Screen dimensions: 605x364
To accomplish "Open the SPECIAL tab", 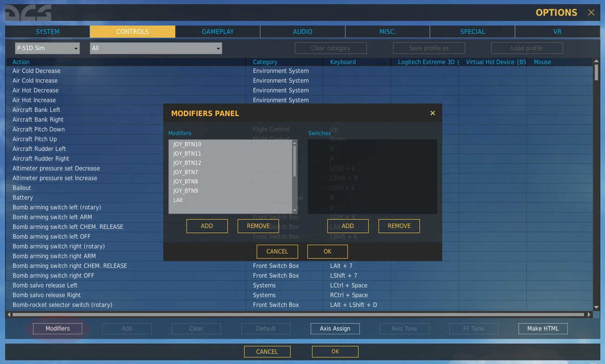I will pyautogui.click(x=473, y=31).
